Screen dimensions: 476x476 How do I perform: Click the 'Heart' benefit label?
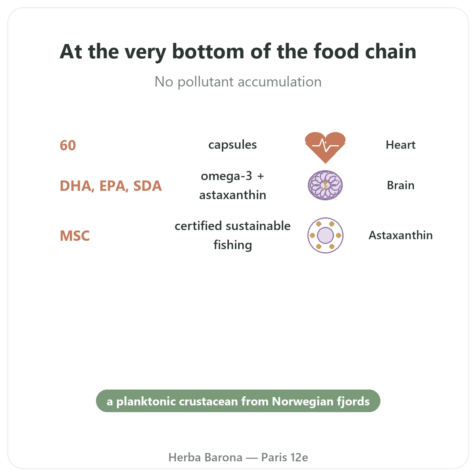click(x=401, y=145)
